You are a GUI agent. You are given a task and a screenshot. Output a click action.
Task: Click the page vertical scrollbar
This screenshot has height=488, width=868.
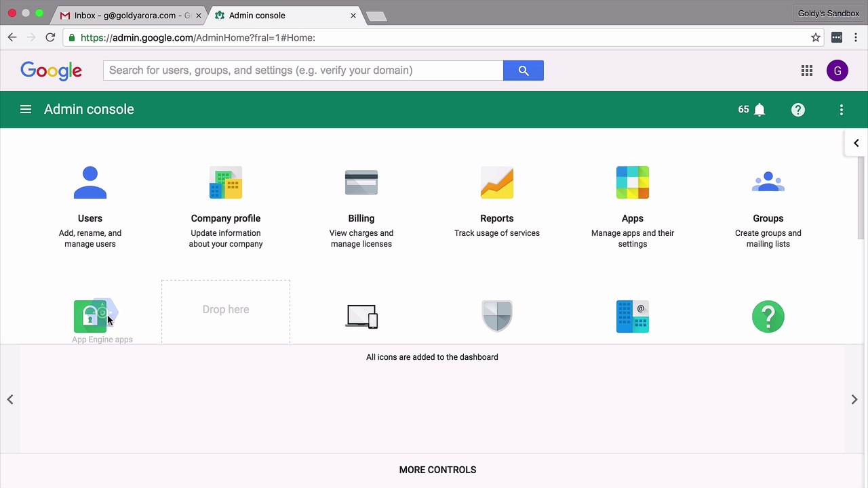[861, 197]
